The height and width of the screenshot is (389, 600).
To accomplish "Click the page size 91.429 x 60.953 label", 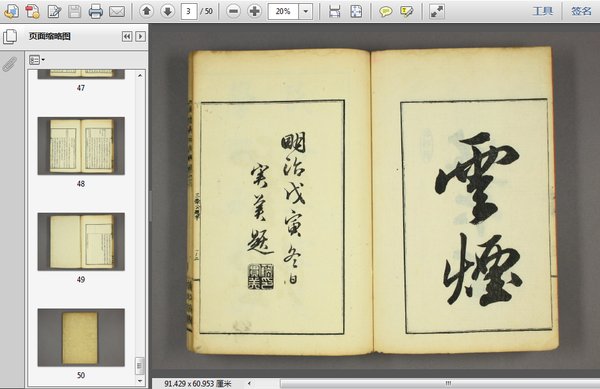I will pyautogui.click(x=198, y=384).
